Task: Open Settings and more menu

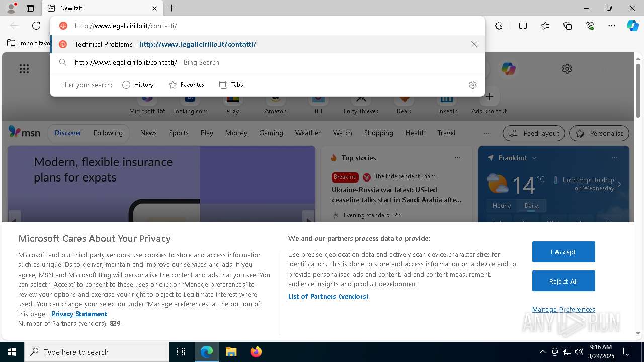Action: click(612, 26)
